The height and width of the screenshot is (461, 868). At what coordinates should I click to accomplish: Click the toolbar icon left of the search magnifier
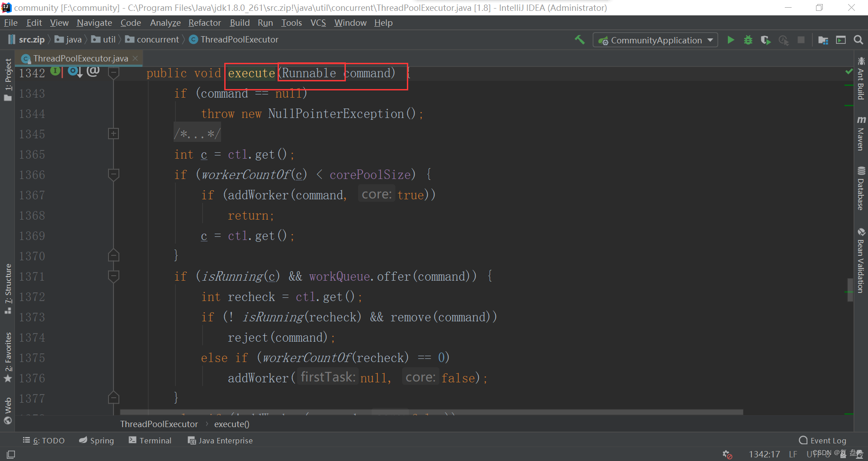[x=841, y=40]
